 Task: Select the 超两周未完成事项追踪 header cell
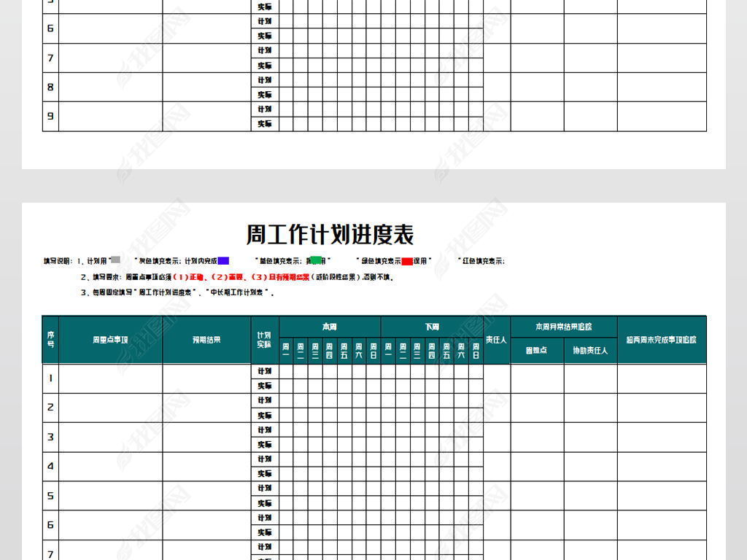(662, 340)
